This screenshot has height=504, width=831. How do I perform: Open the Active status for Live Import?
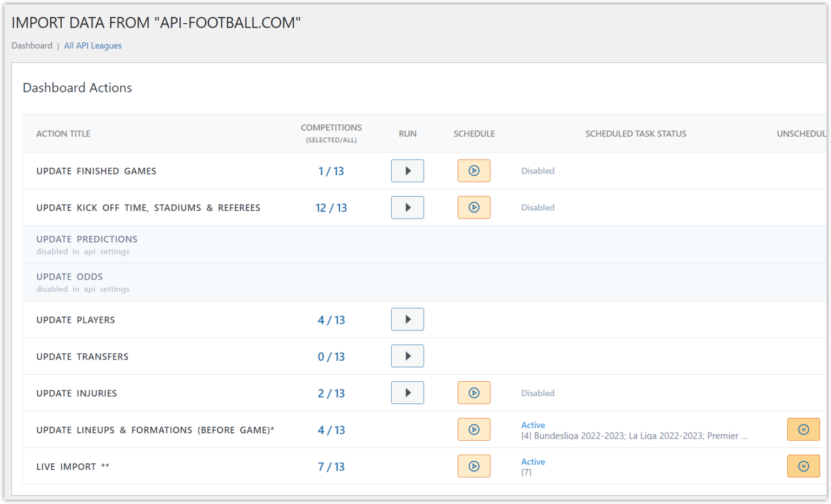[x=532, y=461]
